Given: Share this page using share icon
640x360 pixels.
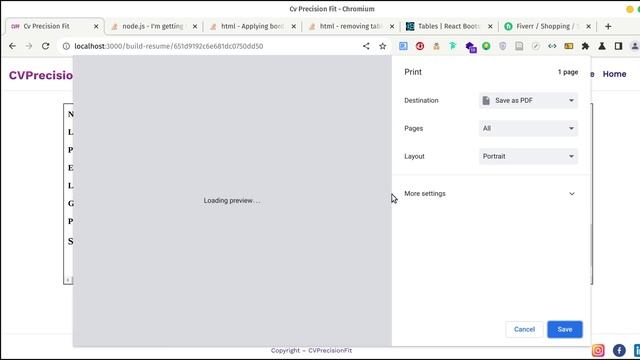Looking at the screenshot, I should click(366, 46).
